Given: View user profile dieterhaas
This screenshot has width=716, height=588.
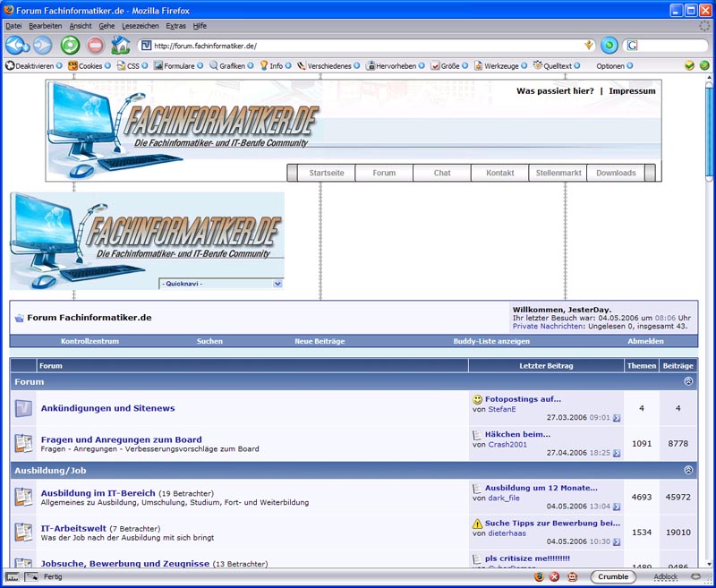Looking at the screenshot, I should (507, 533).
